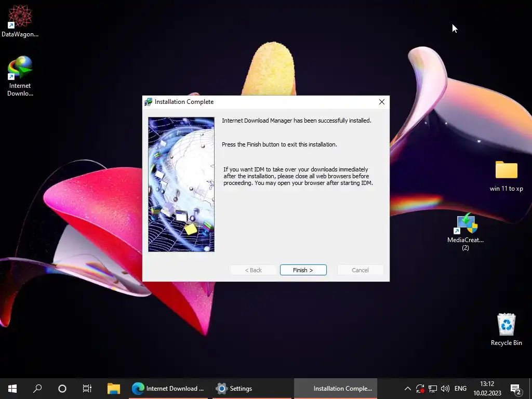The width and height of the screenshot is (532, 399).
Task: Select Installation Complete taskbar entry
Action: (336, 389)
